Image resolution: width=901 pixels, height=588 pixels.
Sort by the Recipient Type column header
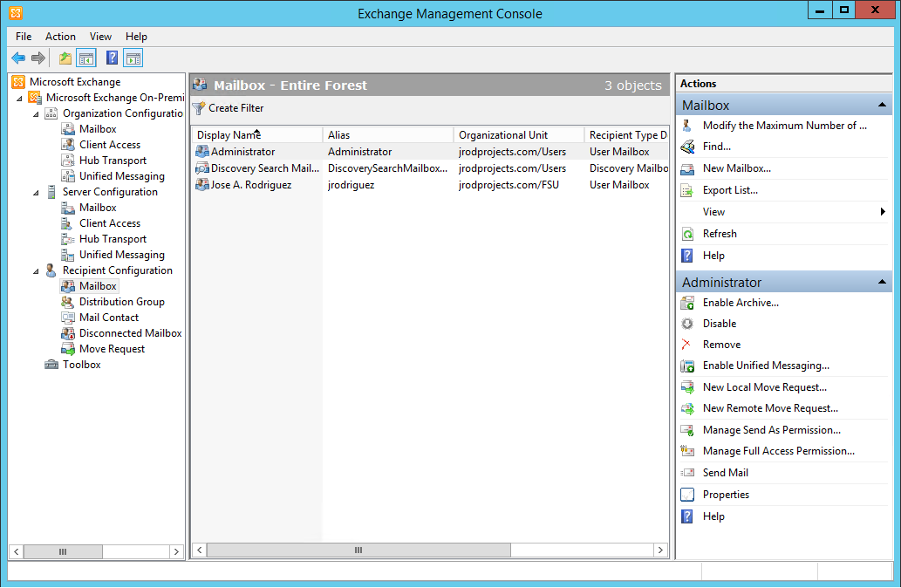[x=627, y=135]
